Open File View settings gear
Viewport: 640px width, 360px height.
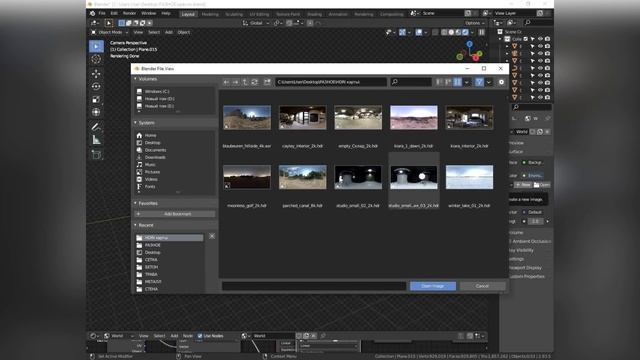(501, 82)
